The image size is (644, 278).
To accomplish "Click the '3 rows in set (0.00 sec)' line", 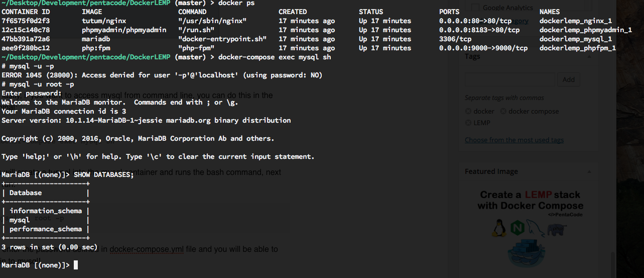I will 50,247.
